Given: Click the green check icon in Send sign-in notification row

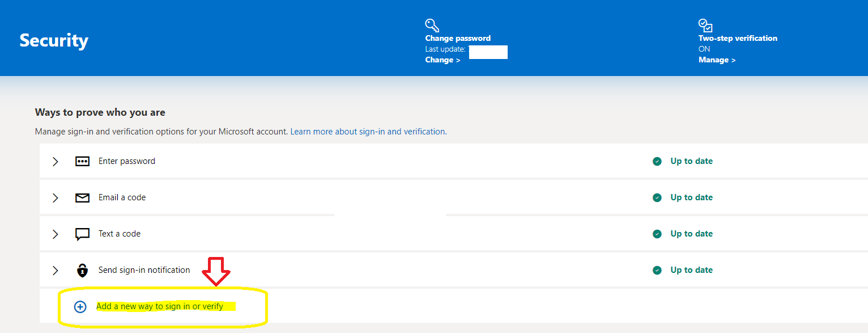Looking at the screenshot, I should pyautogui.click(x=657, y=270).
